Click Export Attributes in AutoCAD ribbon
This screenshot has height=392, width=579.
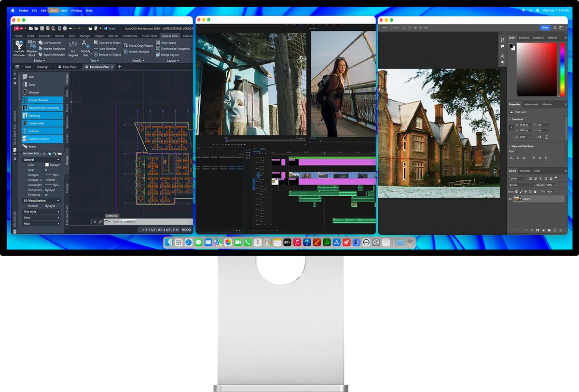tap(52, 54)
